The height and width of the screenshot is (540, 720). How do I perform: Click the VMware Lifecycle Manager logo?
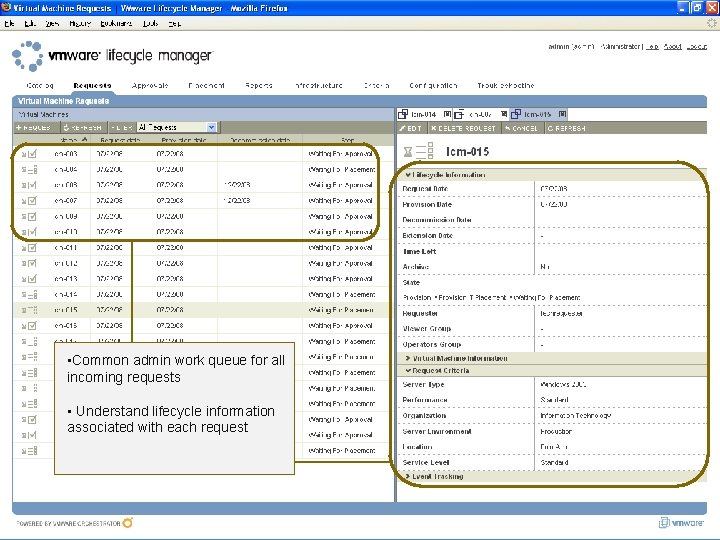point(112,56)
